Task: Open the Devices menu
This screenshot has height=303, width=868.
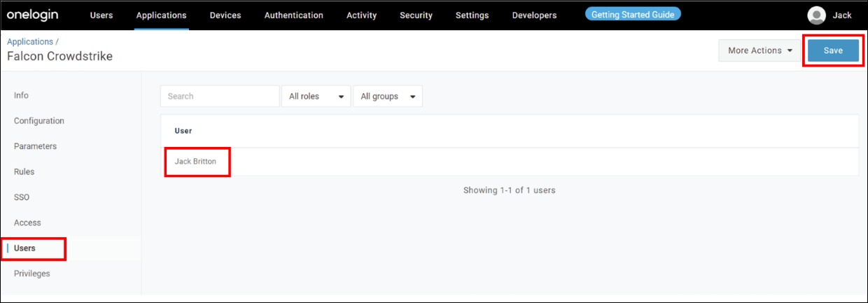Action: click(225, 15)
